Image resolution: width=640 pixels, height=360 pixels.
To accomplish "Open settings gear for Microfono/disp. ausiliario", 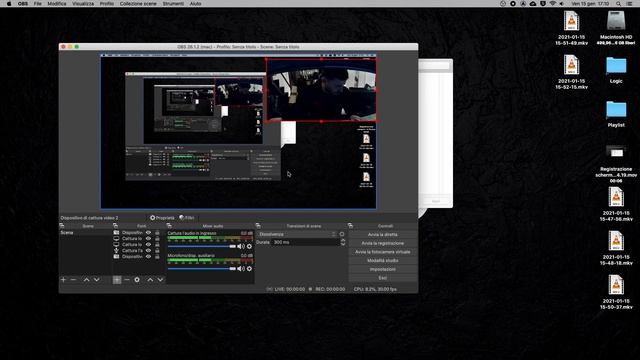I will [x=249, y=269].
